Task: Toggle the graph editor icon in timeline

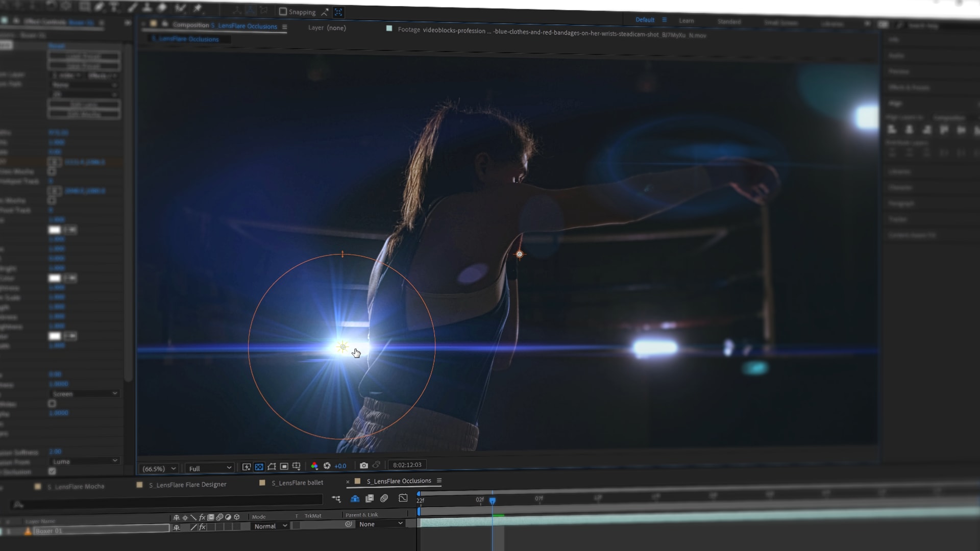Action: tap(403, 498)
